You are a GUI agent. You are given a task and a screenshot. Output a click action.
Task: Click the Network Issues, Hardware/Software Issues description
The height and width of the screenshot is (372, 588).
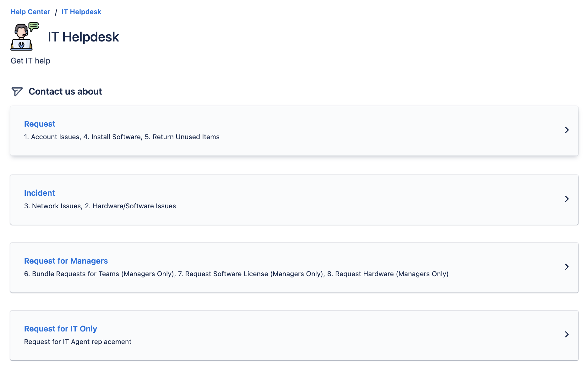[100, 206]
